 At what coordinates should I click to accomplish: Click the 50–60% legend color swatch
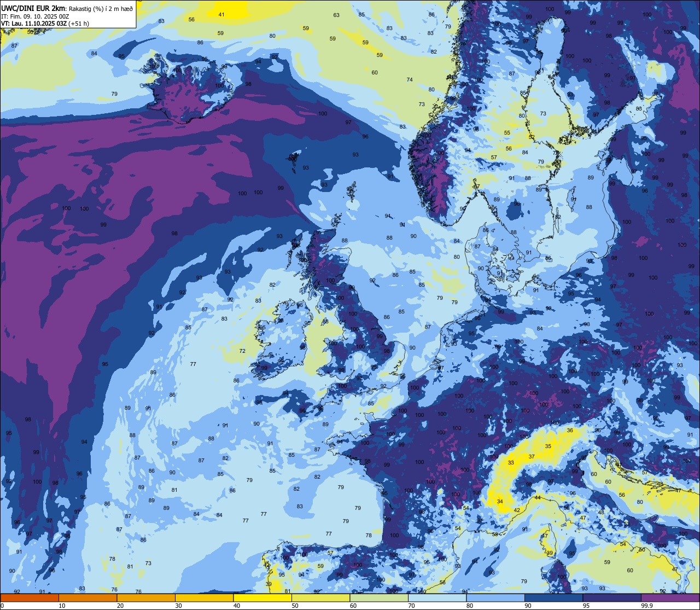click(320, 597)
